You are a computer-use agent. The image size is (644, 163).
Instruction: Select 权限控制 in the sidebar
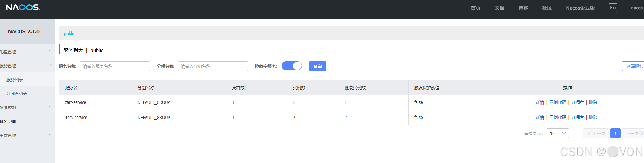tap(8, 107)
